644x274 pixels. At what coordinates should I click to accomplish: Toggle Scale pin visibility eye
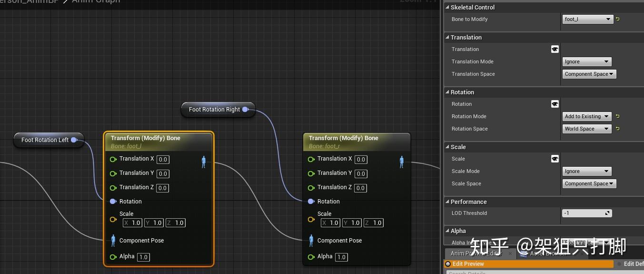pyautogui.click(x=555, y=159)
